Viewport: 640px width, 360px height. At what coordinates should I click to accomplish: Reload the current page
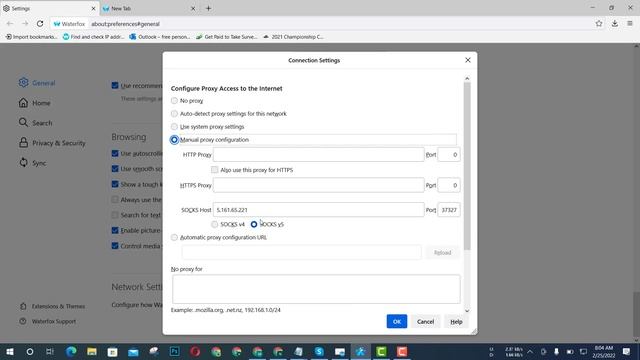point(40,24)
